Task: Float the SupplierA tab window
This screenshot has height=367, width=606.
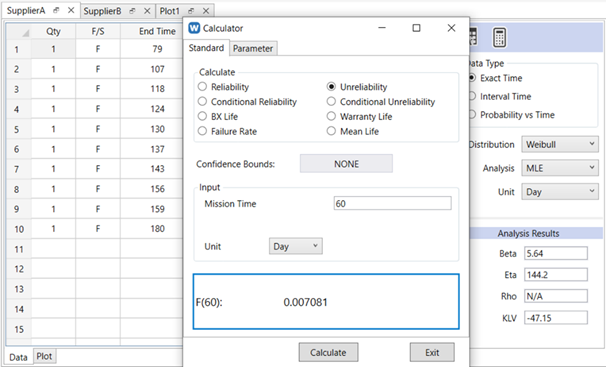Action: tap(56, 10)
